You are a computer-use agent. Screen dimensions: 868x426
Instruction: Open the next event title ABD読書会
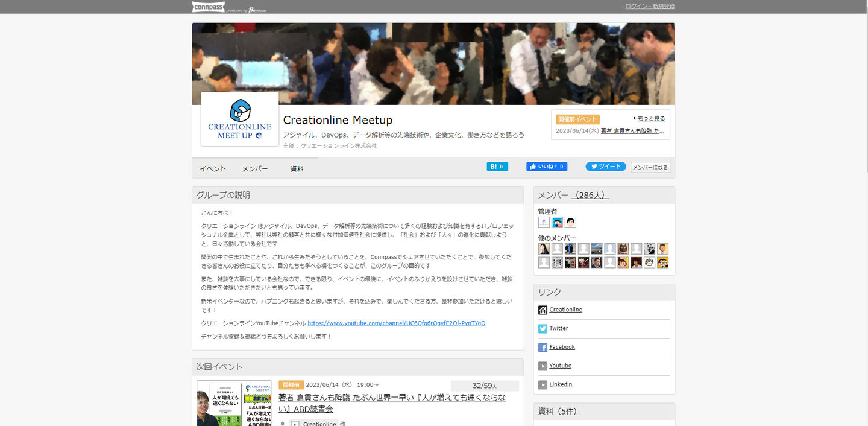point(392,403)
